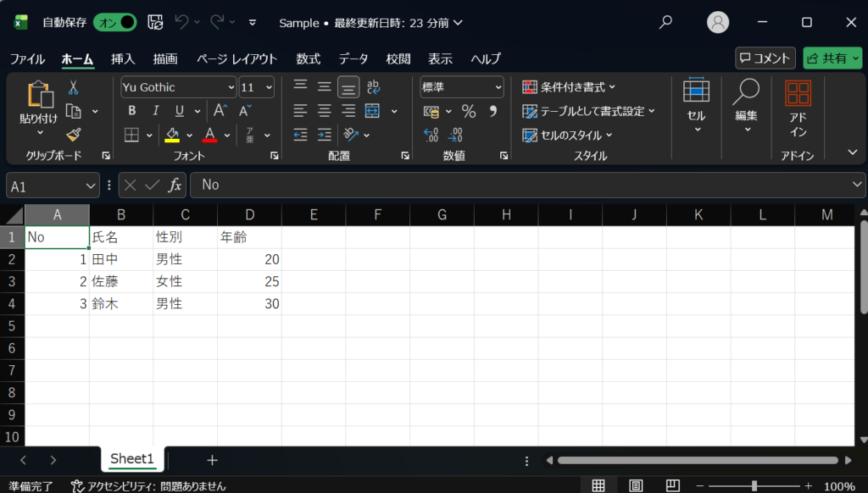
Task: Select the Sheet1 worksheet tab
Action: click(x=131, y=459)
